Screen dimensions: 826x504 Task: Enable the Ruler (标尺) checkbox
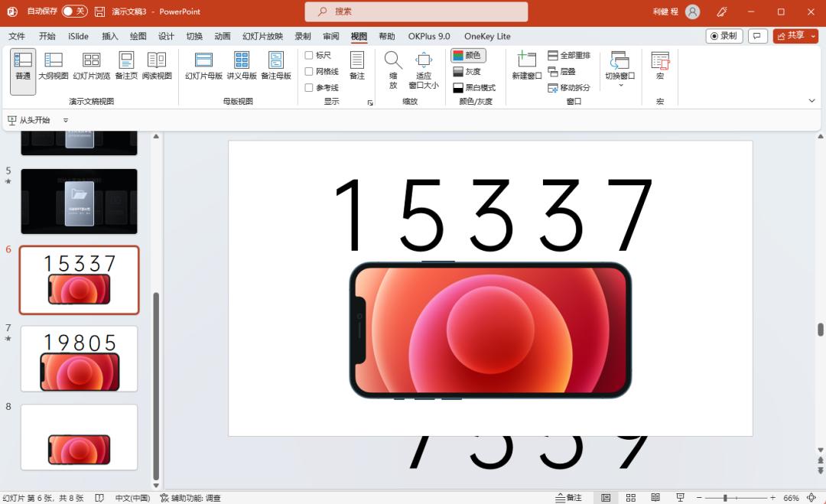coord(309,55)
